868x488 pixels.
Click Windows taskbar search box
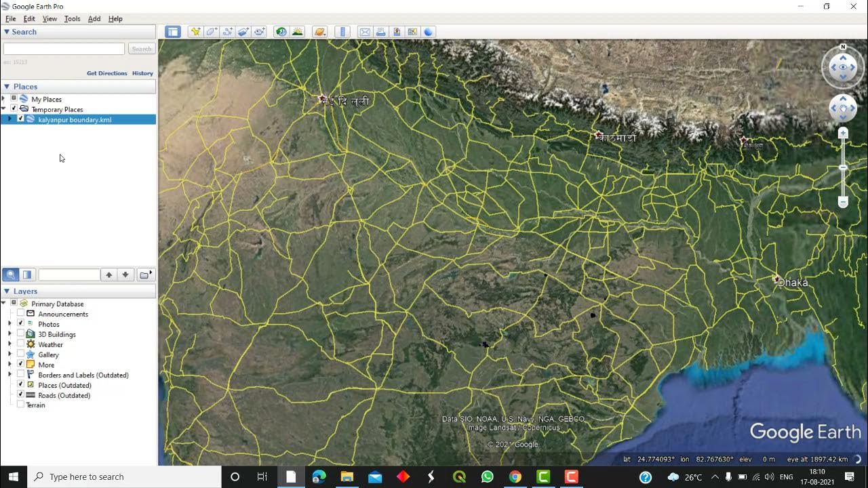tap(124, 476)
